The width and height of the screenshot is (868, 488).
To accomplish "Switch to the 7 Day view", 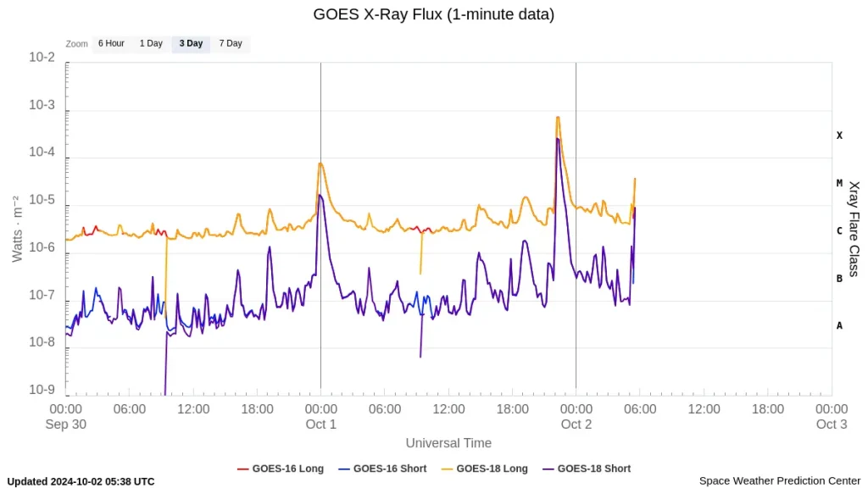I will [x=231, y=43].
